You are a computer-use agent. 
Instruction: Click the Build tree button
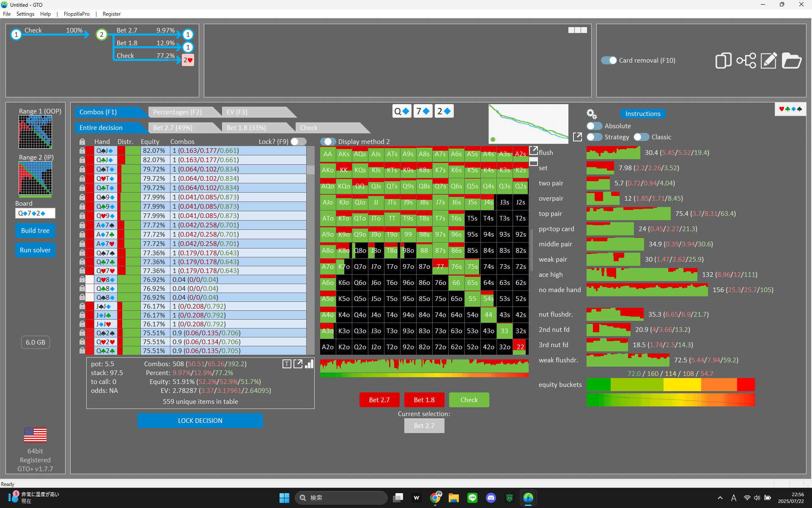coord(35,231)
